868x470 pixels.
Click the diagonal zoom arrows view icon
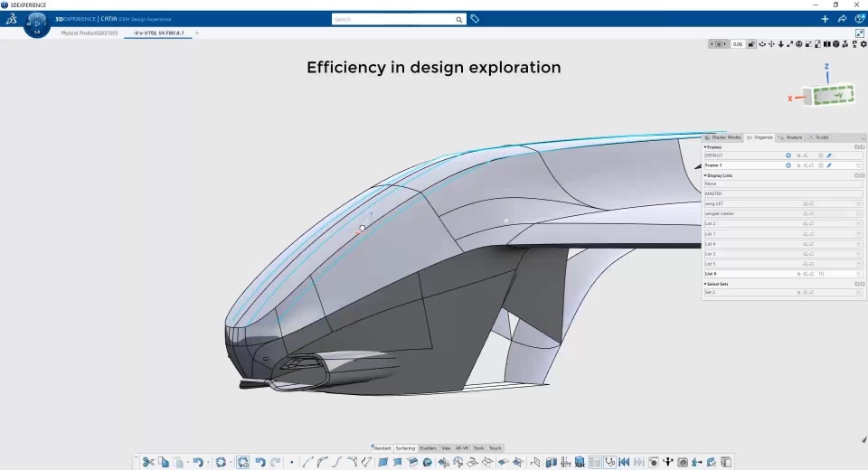point(790,44)
